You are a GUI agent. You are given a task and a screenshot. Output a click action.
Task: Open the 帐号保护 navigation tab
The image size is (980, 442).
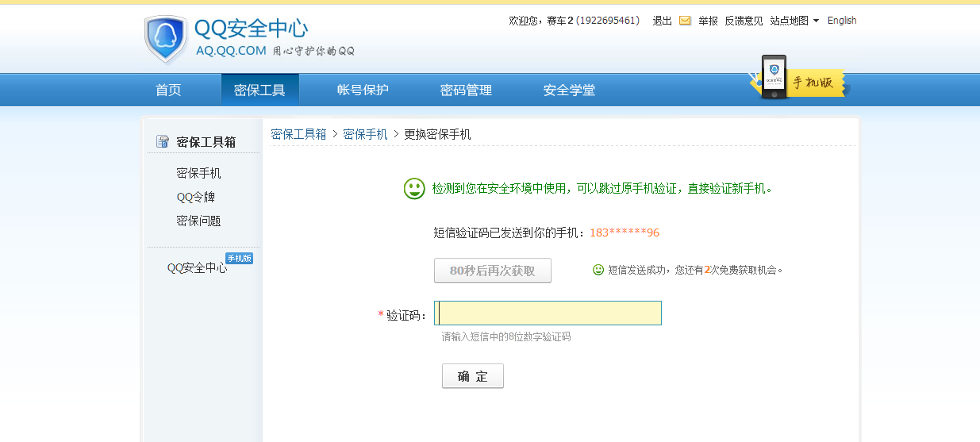[363, 90]
